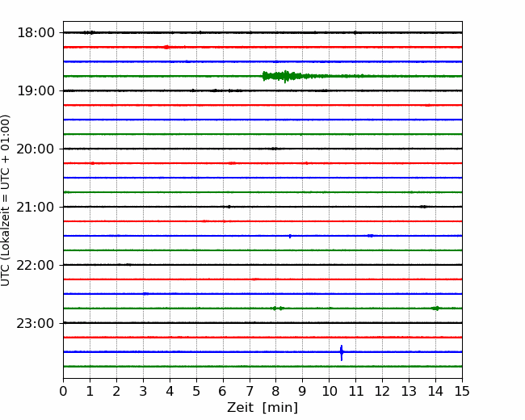Click the blue blip near minute 3 after 22:00
The image size is (525, 420).
tap(145, 294)
